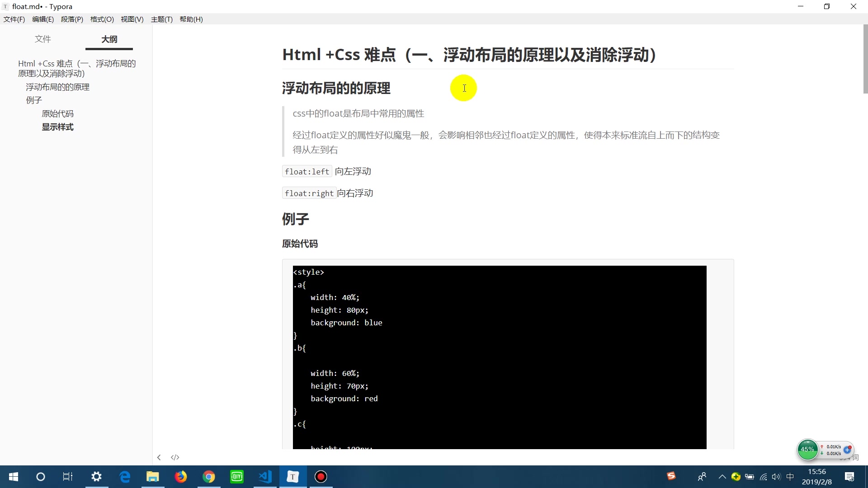Click the <style> line in code block
The width and height of the screenshot is (868, 488).
pyautogui.click(x=308, y=272)
